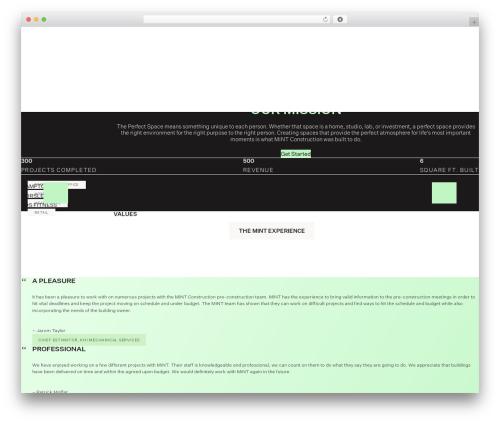Click the download icon beside the address bar
Viewport: 500px width, 423px height.
click(340, 19)
